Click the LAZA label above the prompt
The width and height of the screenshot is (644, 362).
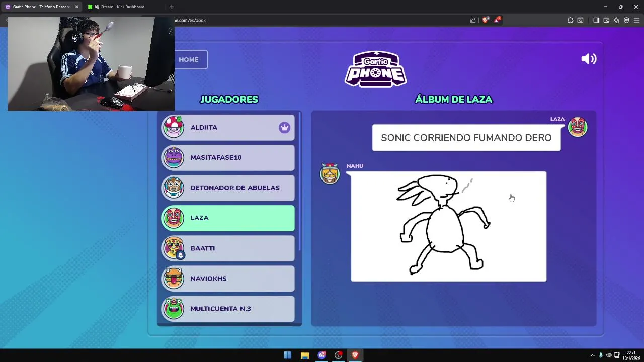[x=557, y=119]
